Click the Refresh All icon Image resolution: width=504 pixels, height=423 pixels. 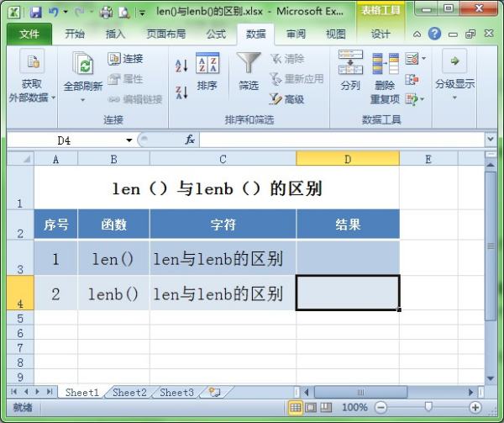[x=83, y=63]
